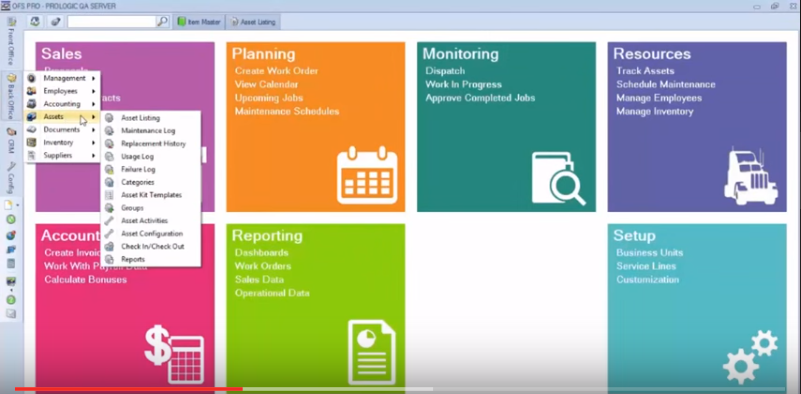Click the Reports icon in Assets submenu

click(x=109, y=259)
